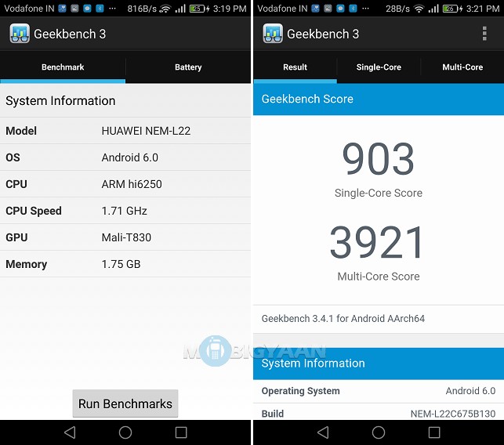Tap the CPU value ARM hi6250
Viewport: 504px width, 445px height.
132,184
